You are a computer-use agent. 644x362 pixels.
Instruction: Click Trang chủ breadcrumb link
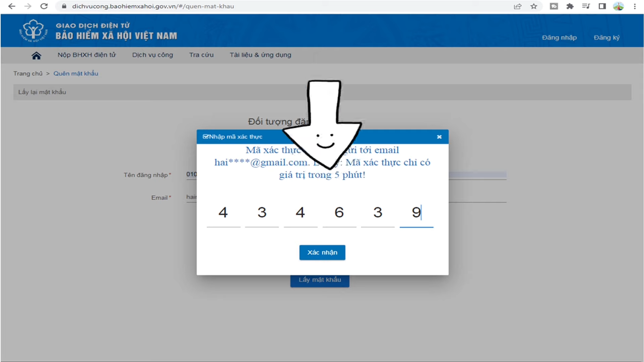pos(28,73)
